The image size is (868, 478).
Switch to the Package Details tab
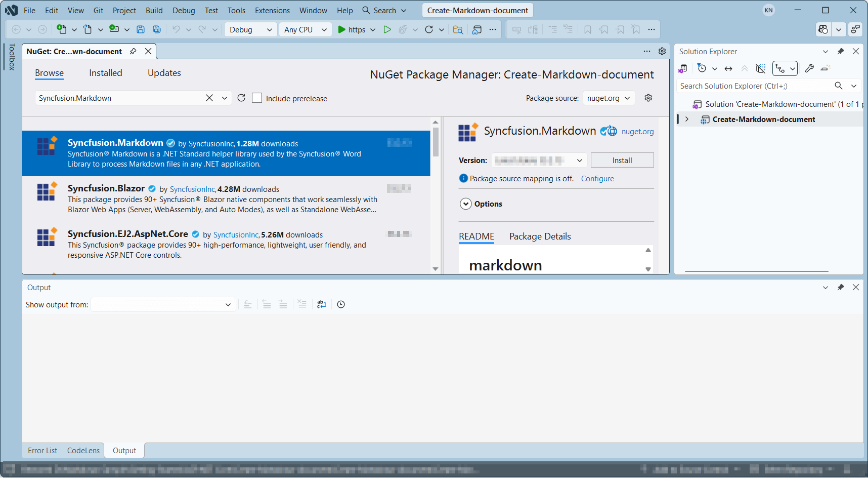tap(540, 236)
